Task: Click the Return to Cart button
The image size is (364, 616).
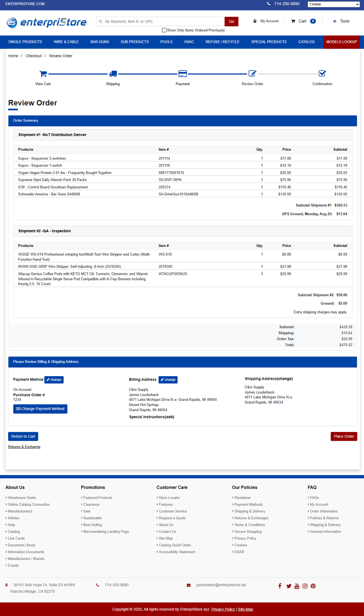Action: pyautogui.click(x=23, y=436)
